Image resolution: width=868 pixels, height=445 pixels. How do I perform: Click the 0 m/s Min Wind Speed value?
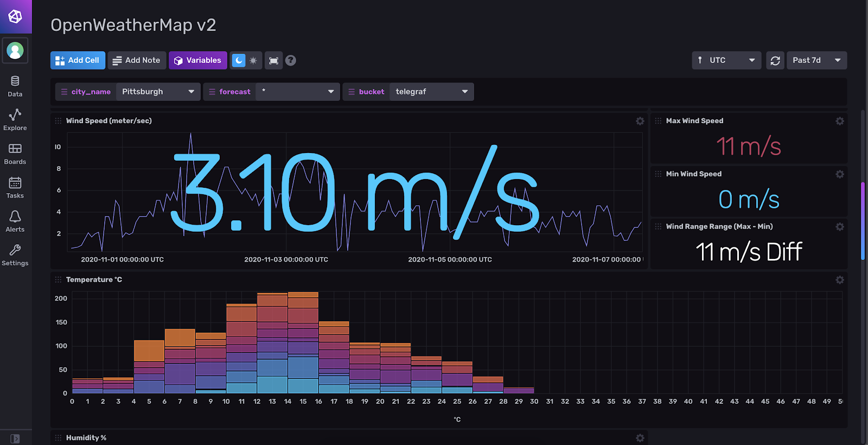tap(749, 200)
